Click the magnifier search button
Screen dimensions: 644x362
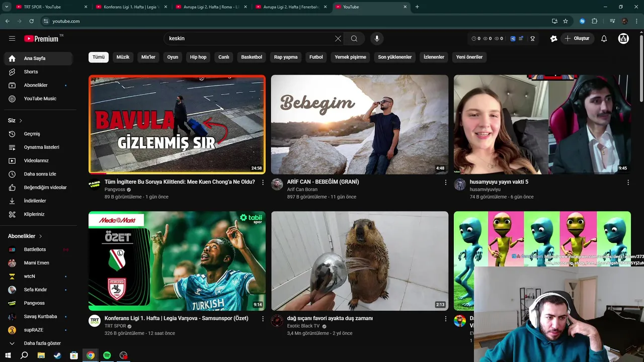[x=354, y=38]
